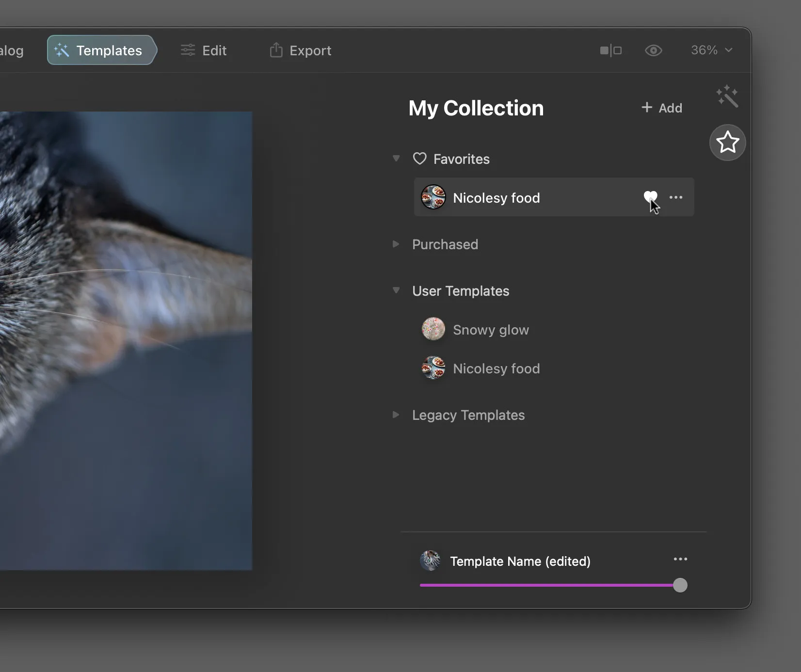This screenshot has width=801, height=672.
Task: Click the template amount slider handle
Action: [x=680, y=585]
